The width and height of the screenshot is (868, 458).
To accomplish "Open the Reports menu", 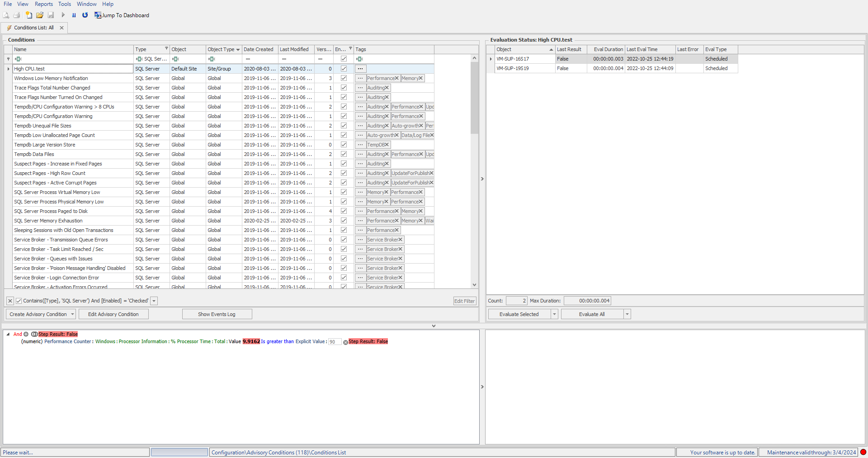I will [x=44, y=4].
